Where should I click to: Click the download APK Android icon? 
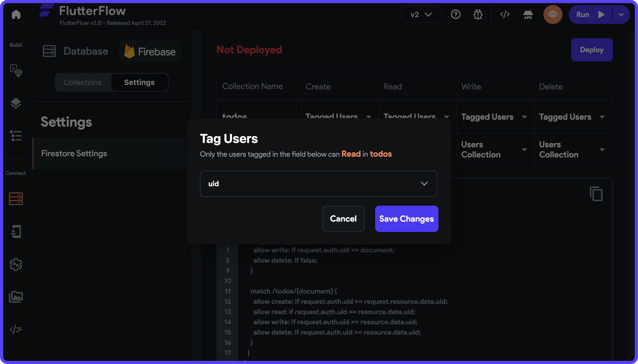pyautogui.click(x=528, y=14)
